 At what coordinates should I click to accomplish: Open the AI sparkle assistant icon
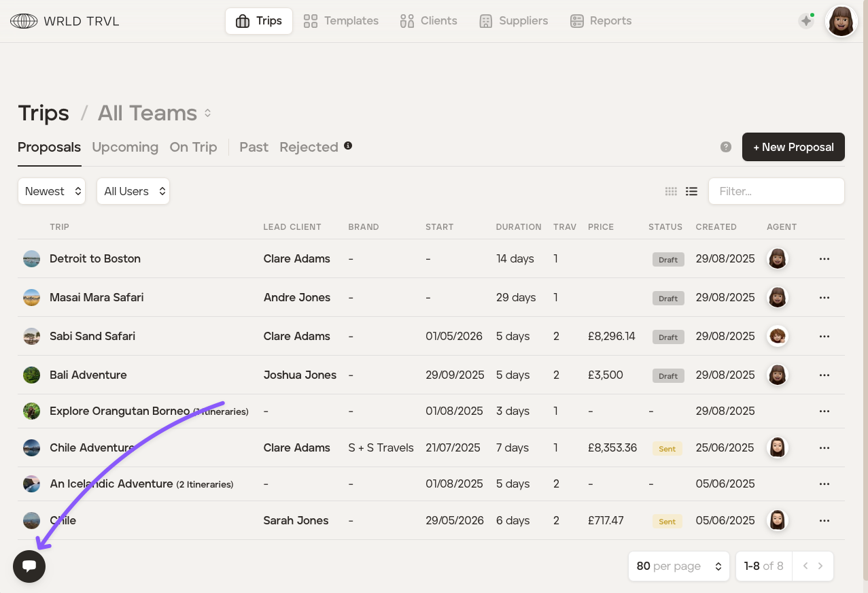pyautogui.click(x=806, y=21)
